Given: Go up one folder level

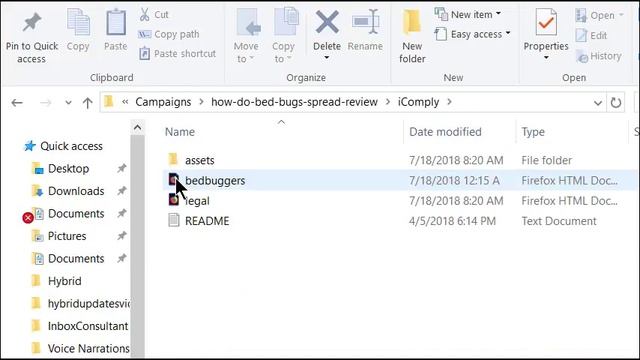Looking at the screenshot, I should click(x=87, y=102).
